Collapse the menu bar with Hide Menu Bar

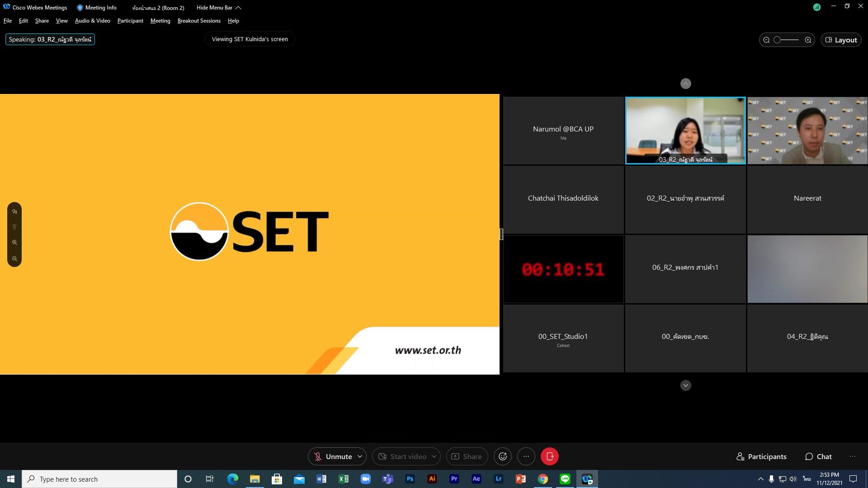[x=219, y=8]
